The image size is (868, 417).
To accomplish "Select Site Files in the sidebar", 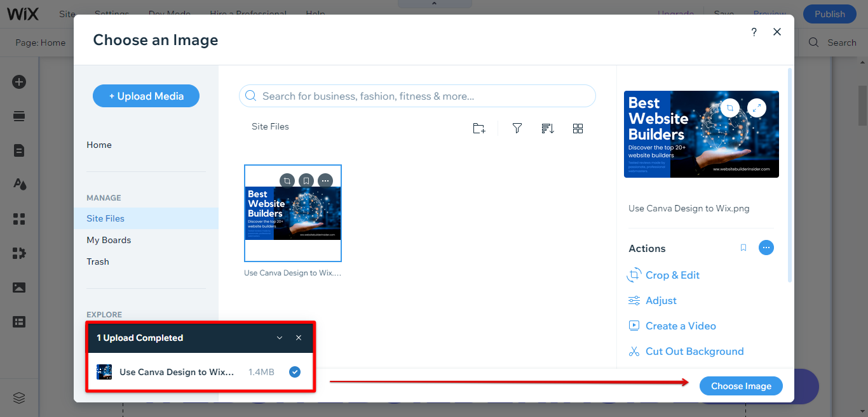I will click(105, 218).
